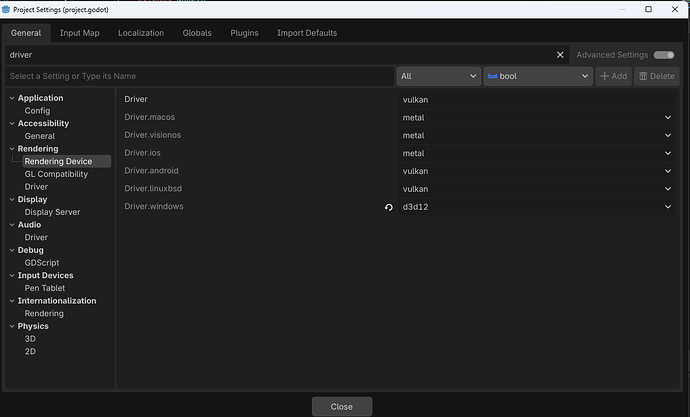This screenshot has height=417, width=690.
Task: Select GL Compatibility in the sidebar
Action: 56,174
